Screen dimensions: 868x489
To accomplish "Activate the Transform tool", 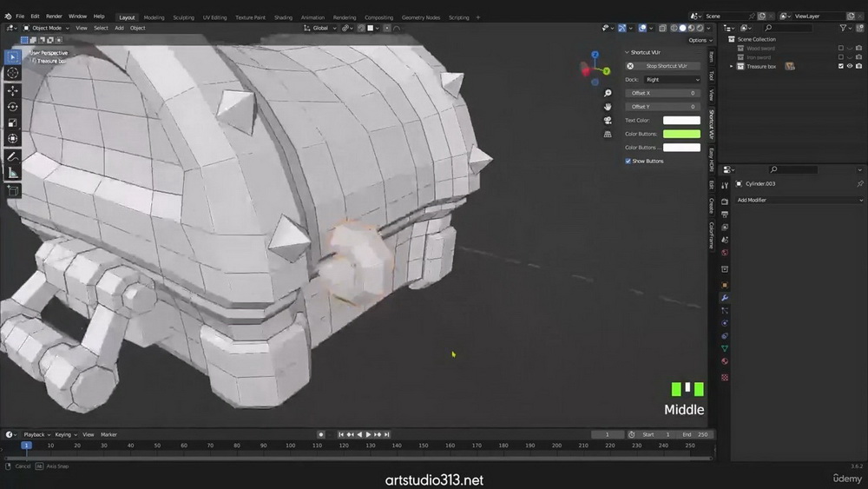I will 13,138.
